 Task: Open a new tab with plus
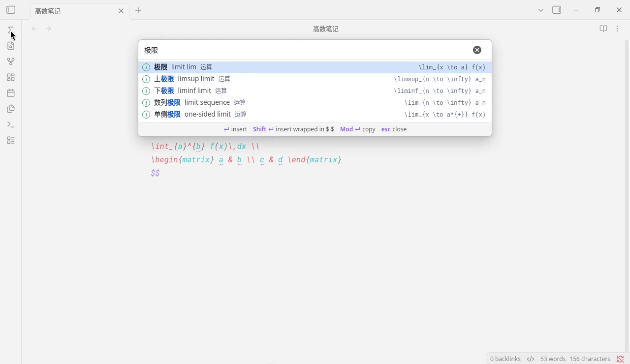pos(138,10)
